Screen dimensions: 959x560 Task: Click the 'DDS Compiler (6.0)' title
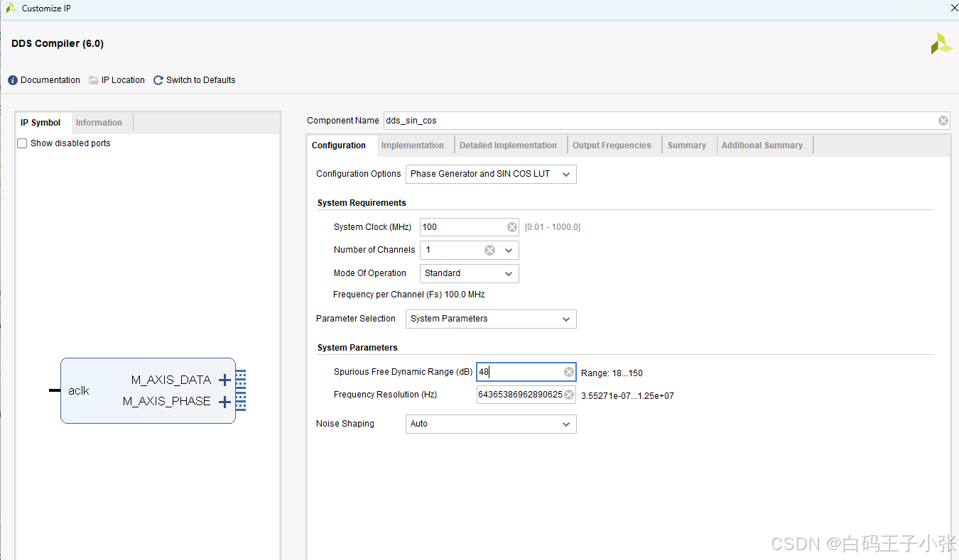(58, 44)
